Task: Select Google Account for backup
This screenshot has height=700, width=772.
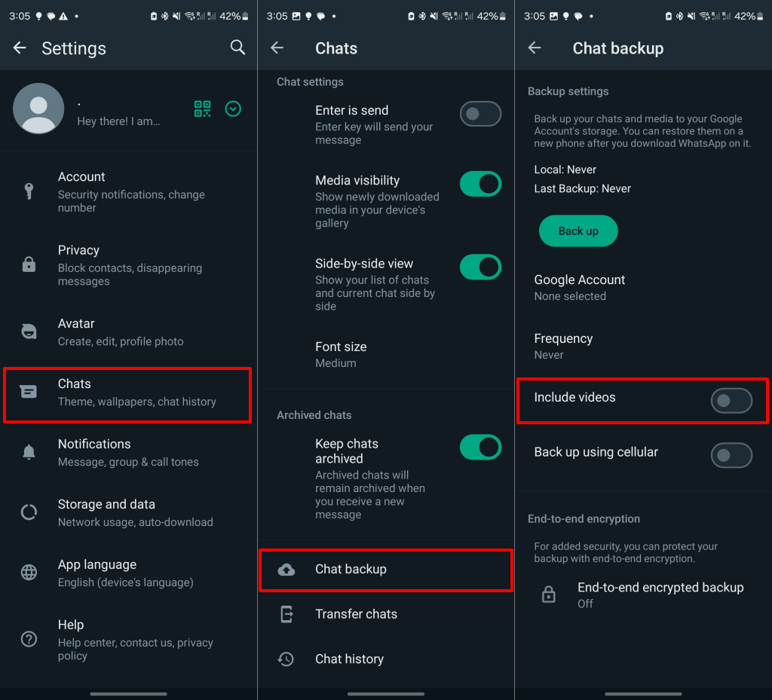Action: click(580, 287)
